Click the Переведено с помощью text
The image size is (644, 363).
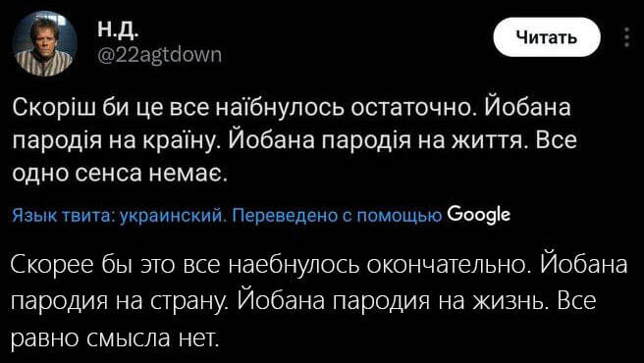337,215
